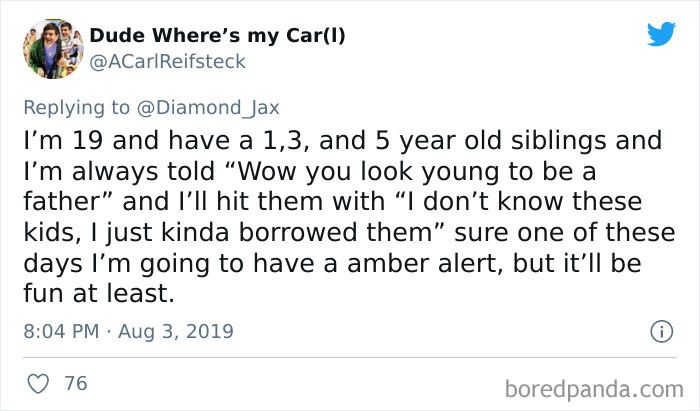This screenshot has height=411, width=700.
Task: Like the tweet with the heart icon
Action: (x=38, y=384)
